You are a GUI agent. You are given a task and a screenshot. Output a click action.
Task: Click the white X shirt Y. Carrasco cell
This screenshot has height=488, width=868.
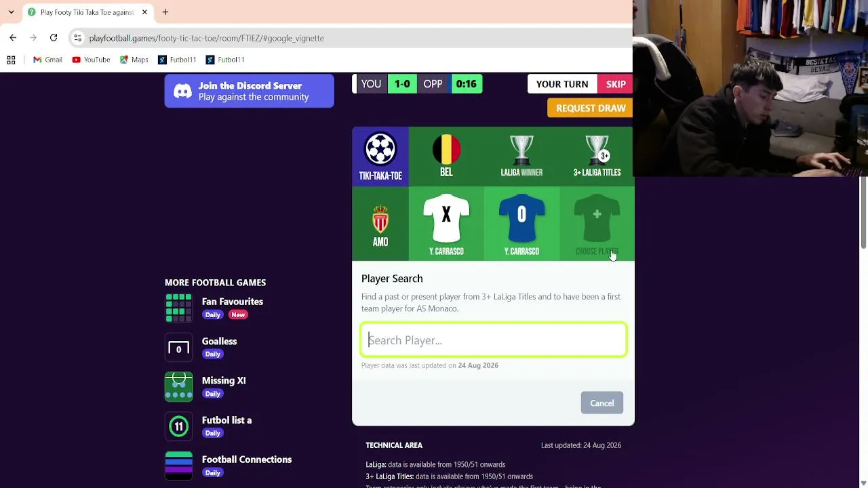pyautogui.click(x=446, y=225)
